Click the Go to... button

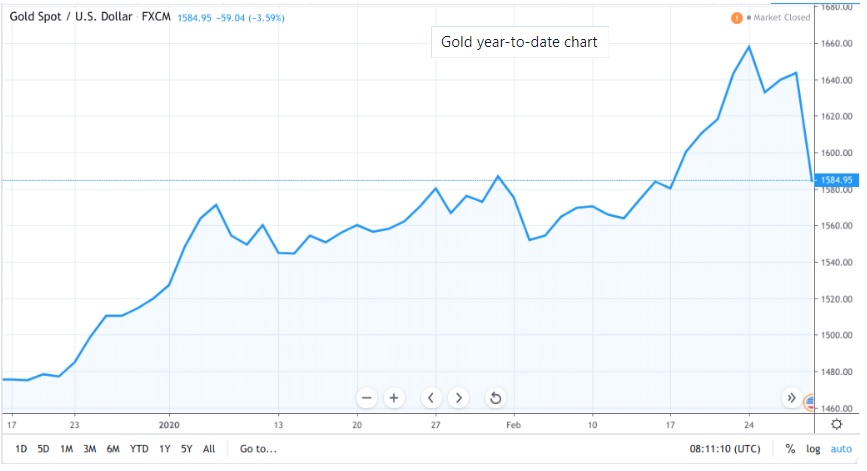258,449
